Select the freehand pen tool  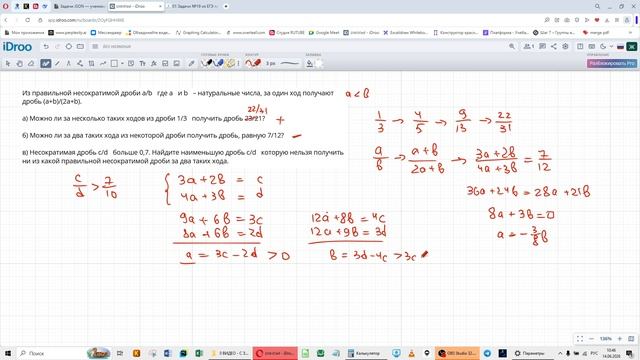pos(45,63)
